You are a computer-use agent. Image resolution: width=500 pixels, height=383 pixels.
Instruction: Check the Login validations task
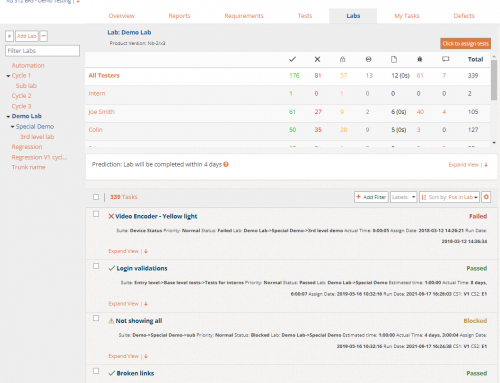coord(96,266)
